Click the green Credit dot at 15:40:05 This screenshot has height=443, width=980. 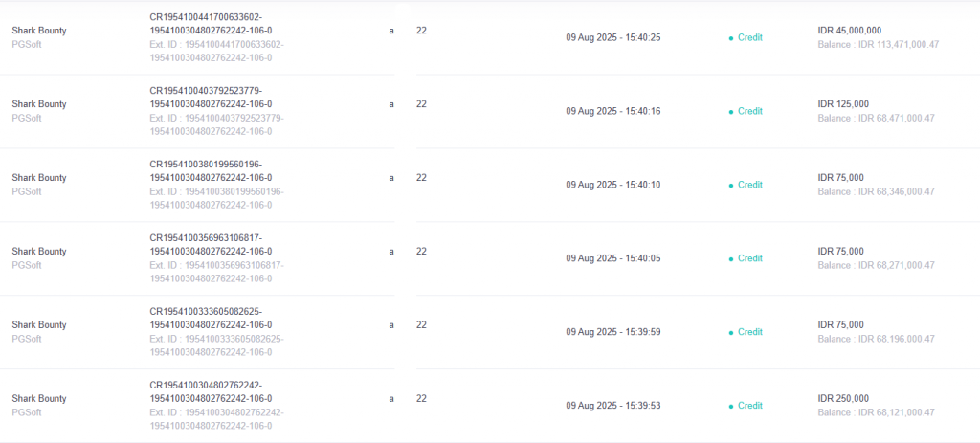[730, 259]
